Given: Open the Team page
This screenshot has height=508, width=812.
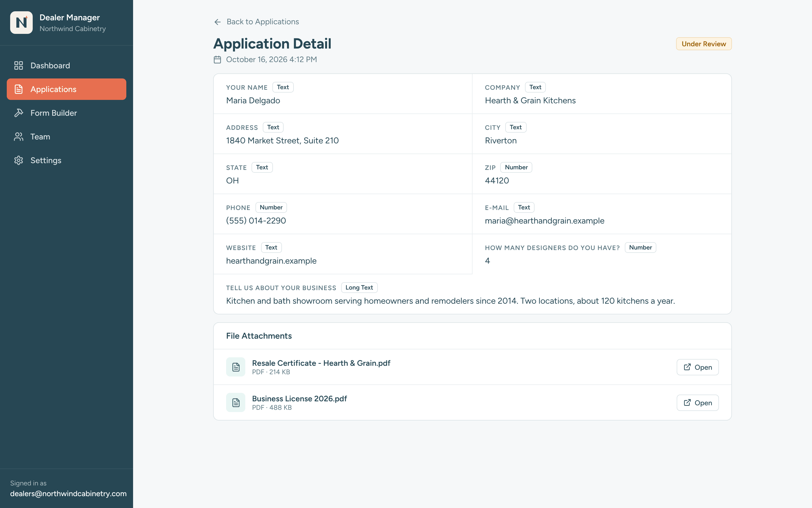Looking at the screenshot, I should tap(67, 137).
